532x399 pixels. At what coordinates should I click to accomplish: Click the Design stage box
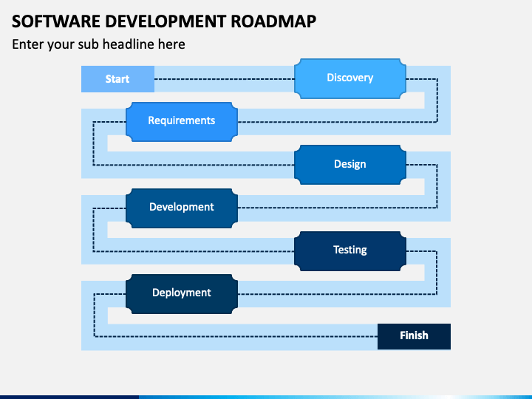click(350, 165)
